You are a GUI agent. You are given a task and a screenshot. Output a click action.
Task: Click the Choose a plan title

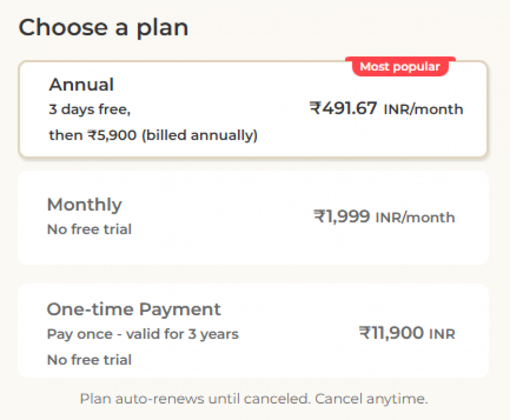tap(104, 27)
